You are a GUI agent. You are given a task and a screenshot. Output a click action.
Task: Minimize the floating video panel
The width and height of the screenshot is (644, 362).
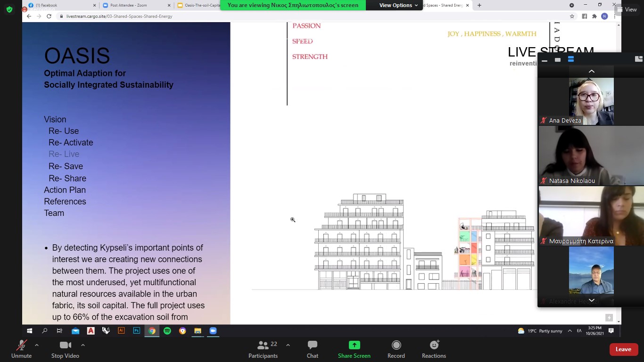pyautogui.click(x=545, y=60)
